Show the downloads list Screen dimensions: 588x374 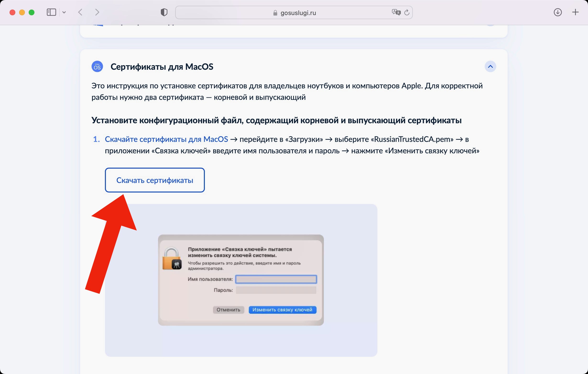558,12
